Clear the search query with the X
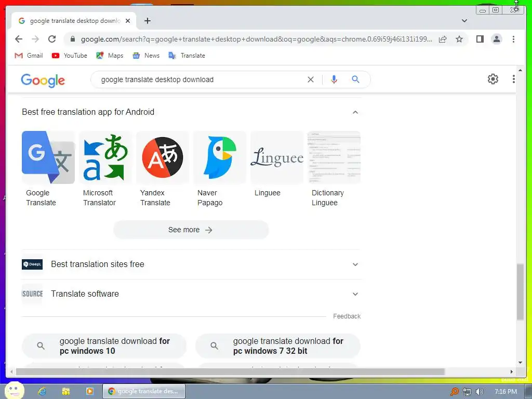The width and height of the screenshot is (532, 399). [311, 79]
